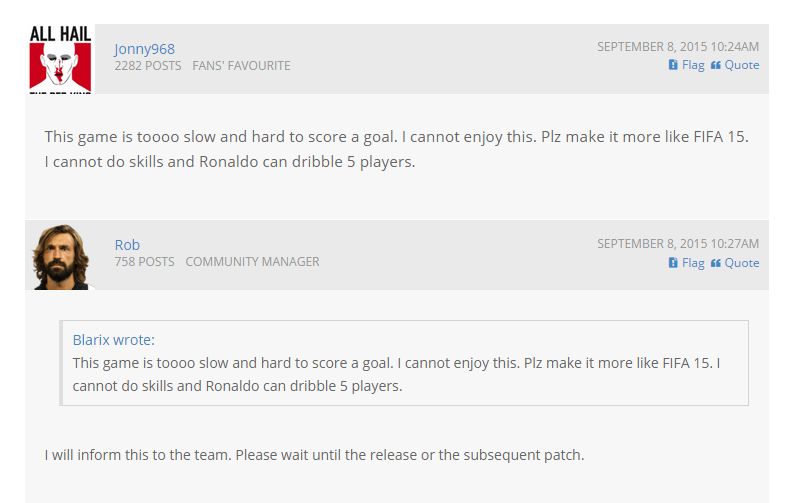Viewport: 794px width, 503px height.
Task: Click the flag icon on Jonny968's post
Action: pyautogui.click(x=673, y=65)
